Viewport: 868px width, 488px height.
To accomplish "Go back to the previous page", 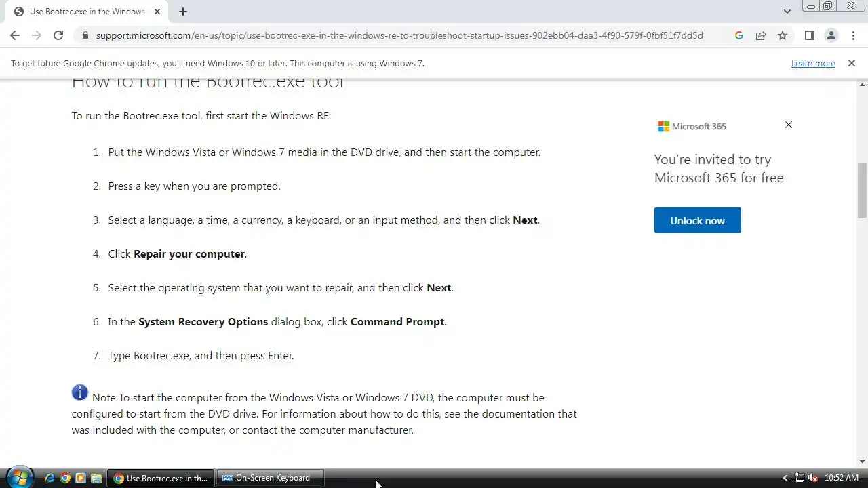I will 15,35.
